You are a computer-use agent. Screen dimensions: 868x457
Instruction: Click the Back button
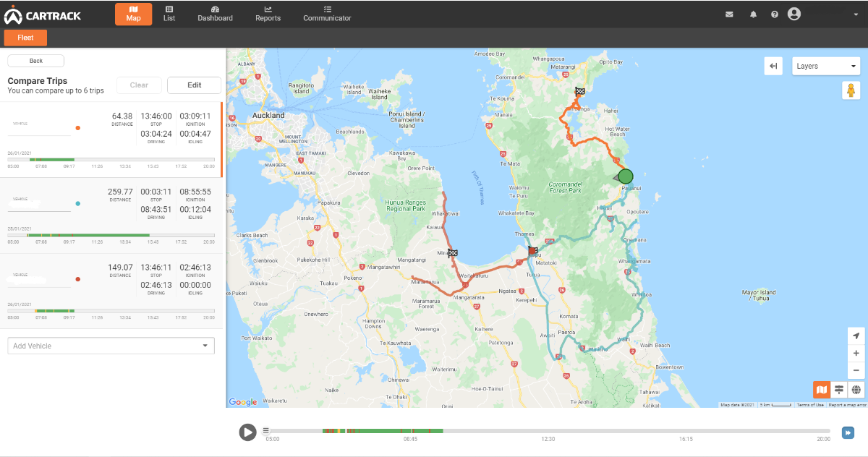click(x=36, y=61)
